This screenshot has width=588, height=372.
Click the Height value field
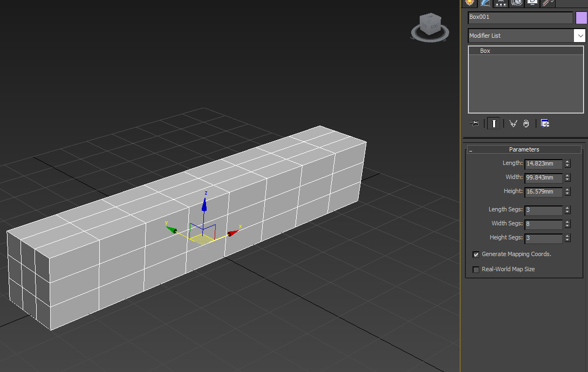(543, 191)
